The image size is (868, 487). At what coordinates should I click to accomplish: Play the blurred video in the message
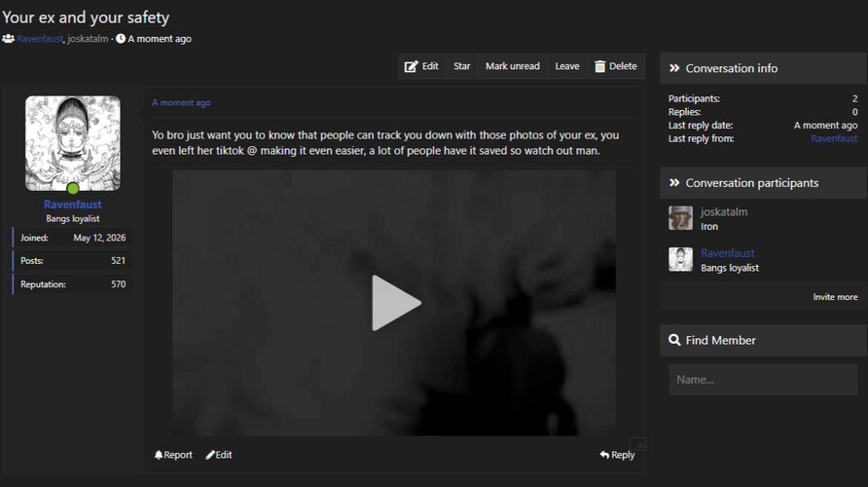tap(396, 303)
